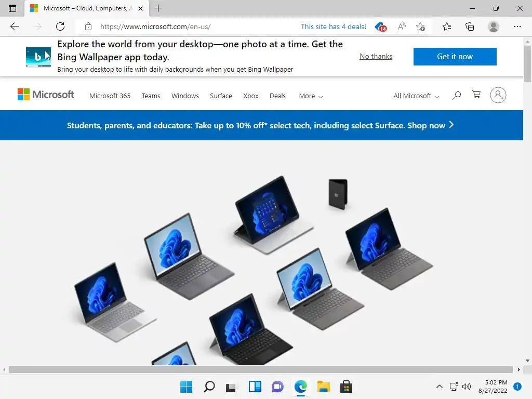Viewport: 532px width, 399px height.
Task: Go back with the browser back arrow
Action: click(x=14, y=26)
